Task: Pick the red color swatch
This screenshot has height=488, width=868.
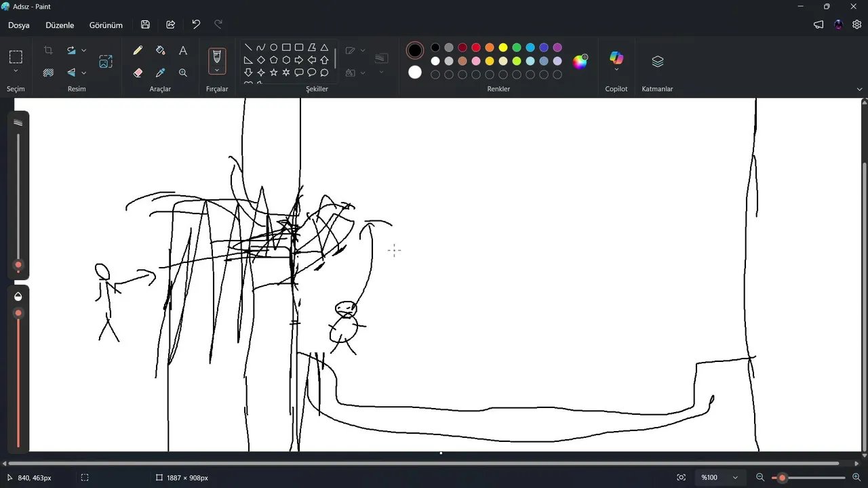Action: 476,47
